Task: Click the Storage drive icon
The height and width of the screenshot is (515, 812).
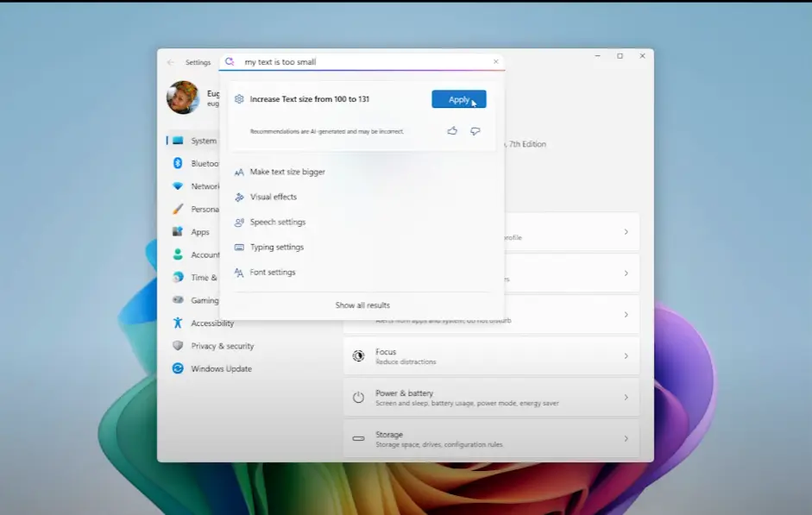Action: tap(358, 438)
